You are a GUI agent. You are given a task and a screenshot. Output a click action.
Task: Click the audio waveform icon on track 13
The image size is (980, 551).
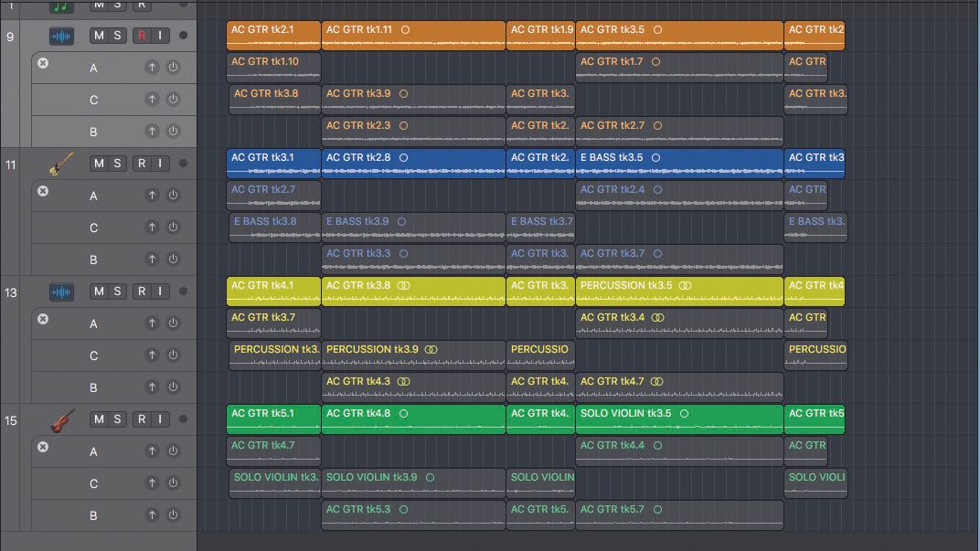point(61,291)
